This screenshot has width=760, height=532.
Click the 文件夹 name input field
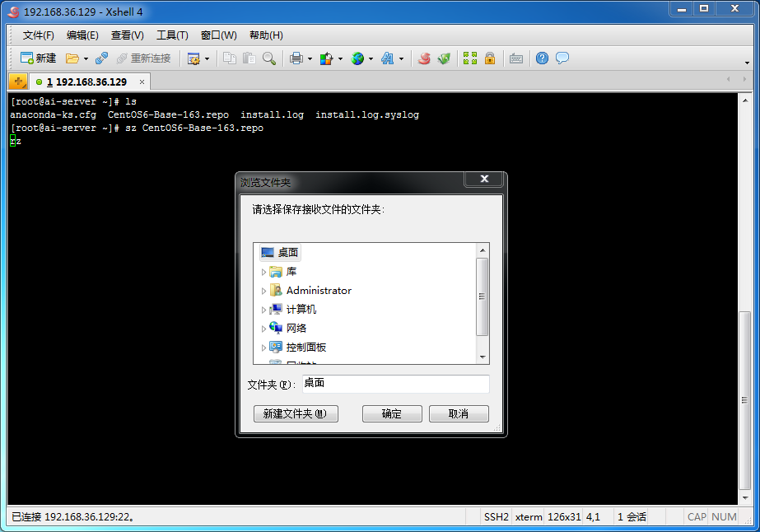click(x=395, y=384)
